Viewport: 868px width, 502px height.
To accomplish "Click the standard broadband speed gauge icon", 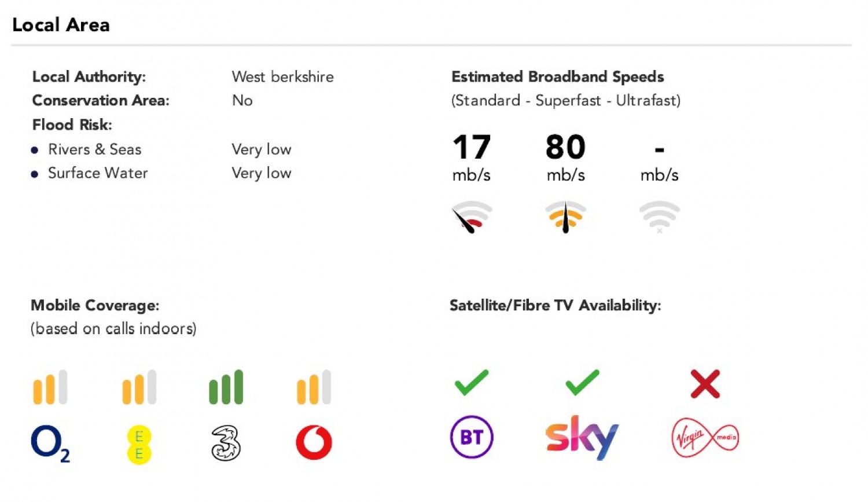I will click(472, 217).
